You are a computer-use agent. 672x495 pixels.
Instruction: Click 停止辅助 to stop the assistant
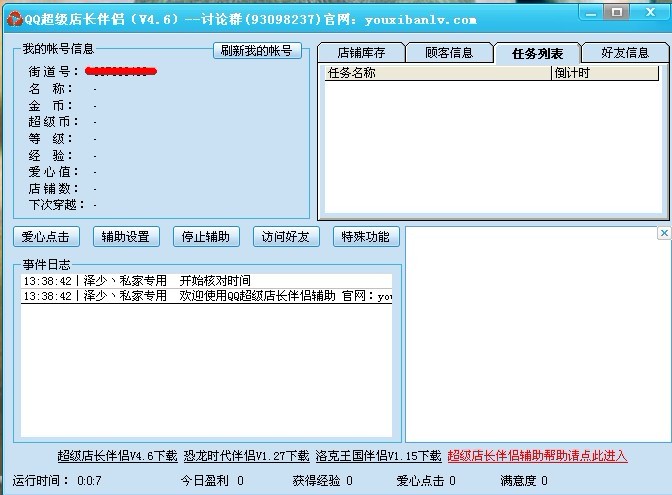206,237
